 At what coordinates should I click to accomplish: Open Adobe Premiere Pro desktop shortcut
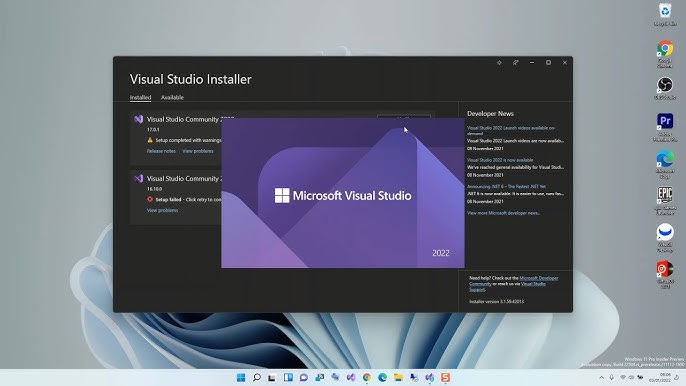pos(665,127)
